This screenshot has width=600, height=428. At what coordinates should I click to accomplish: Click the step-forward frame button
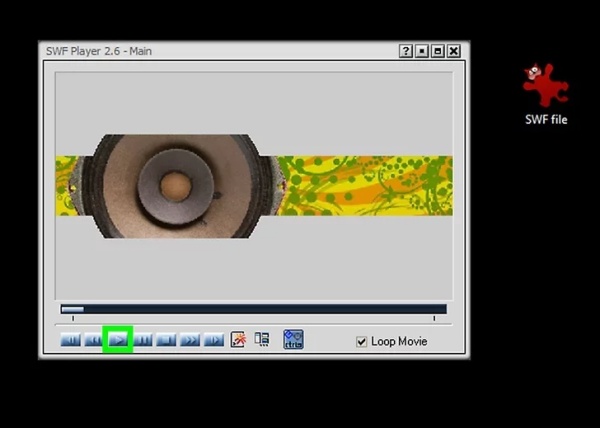214,339
